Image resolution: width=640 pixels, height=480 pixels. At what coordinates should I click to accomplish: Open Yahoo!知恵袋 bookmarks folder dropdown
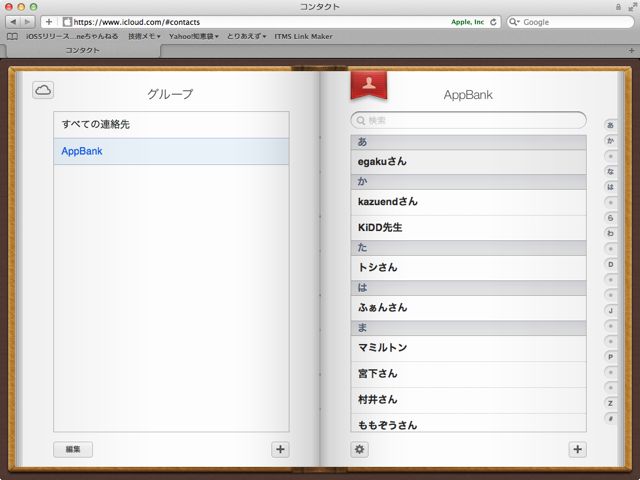(194, 36)
